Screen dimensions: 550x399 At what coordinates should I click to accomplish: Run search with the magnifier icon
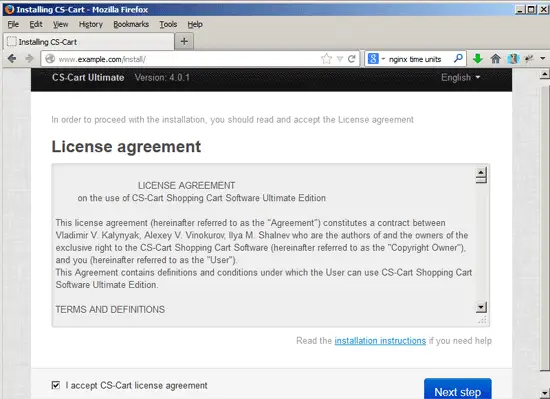[458, 58]
